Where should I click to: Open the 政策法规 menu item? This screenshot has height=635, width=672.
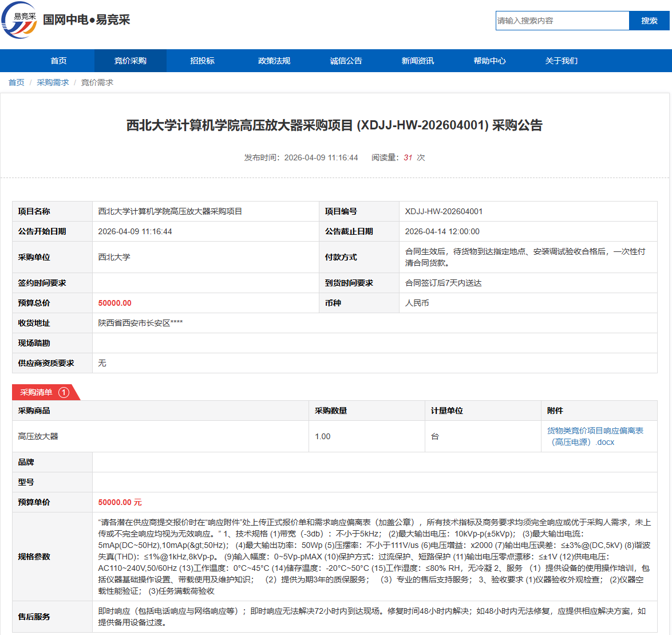click(x=274, y=61)
